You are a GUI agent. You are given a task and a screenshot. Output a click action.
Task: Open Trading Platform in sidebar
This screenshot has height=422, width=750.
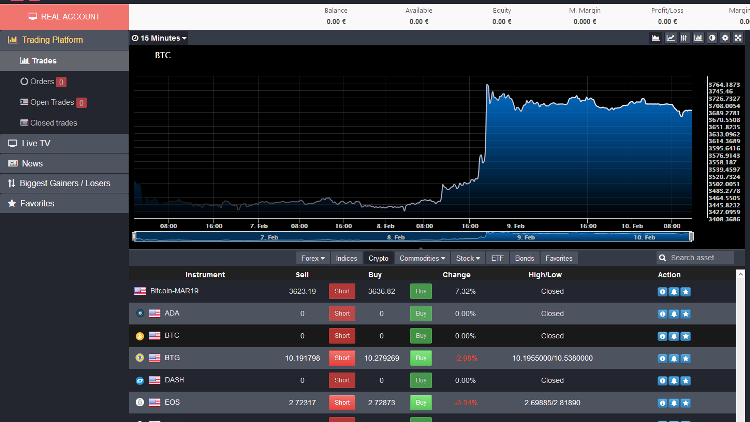click(x=64, y=40)
